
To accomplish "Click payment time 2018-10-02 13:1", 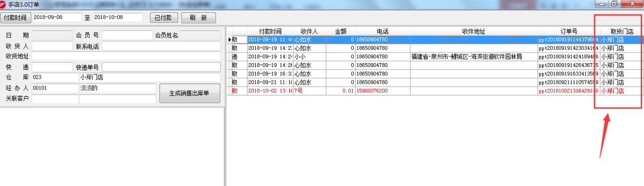I will pyautogui.click(x=270, y=91).
